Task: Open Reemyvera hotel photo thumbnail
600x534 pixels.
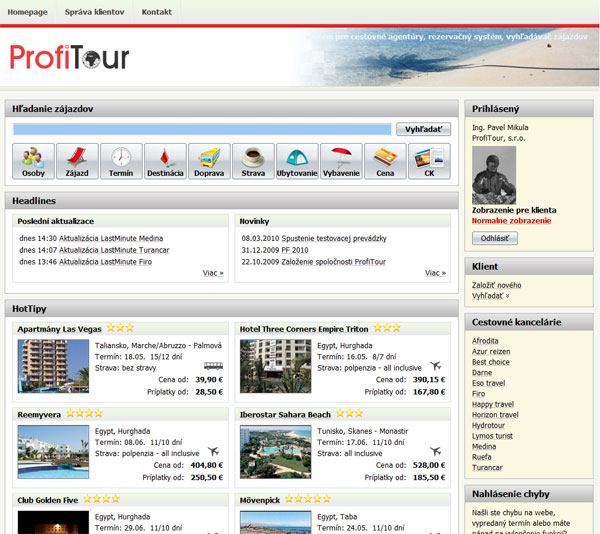Action: pos(53,452)
